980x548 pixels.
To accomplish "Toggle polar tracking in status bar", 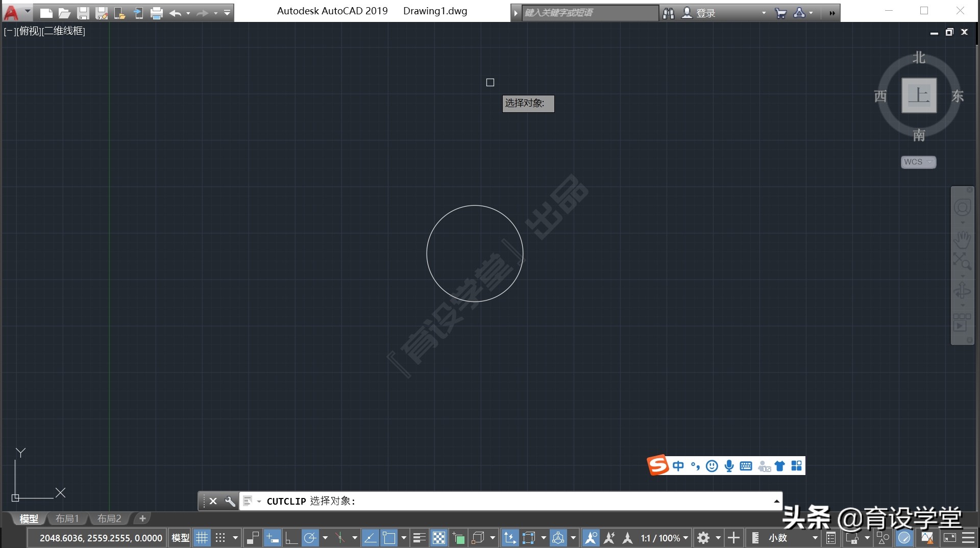I will pyautogui.click(x=310, y=538).
